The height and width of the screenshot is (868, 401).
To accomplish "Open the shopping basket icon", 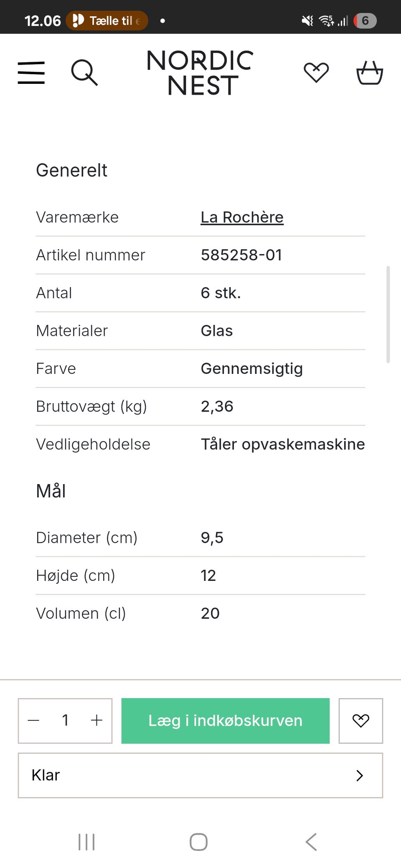I will (x=369, y=73).
